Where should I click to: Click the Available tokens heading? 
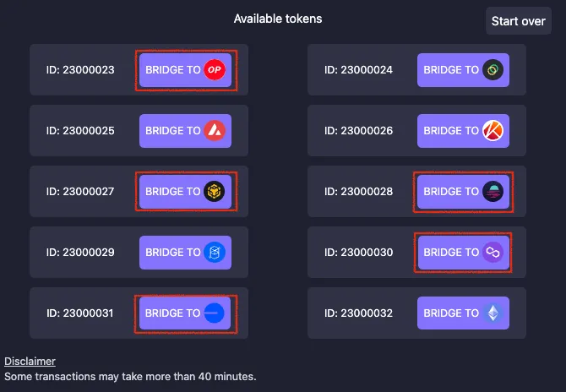pyautogui.click(x=278, y=19)
